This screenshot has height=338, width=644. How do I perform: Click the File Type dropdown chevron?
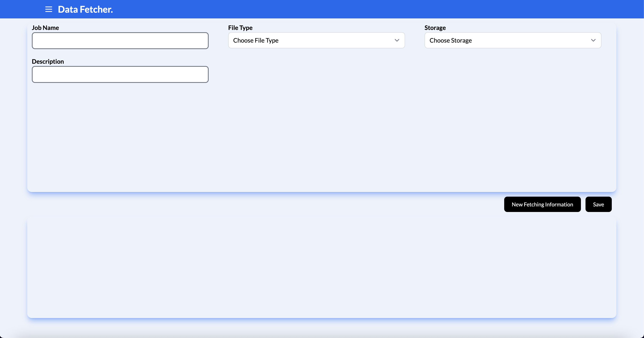click(x=397, y=40)
